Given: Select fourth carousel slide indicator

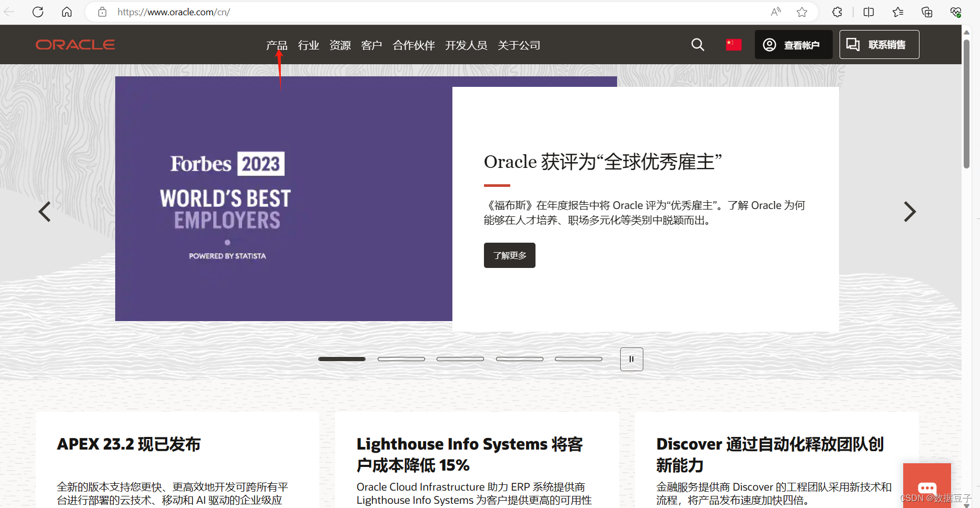Looking at the screenshot, I should (x=520, y=359).
